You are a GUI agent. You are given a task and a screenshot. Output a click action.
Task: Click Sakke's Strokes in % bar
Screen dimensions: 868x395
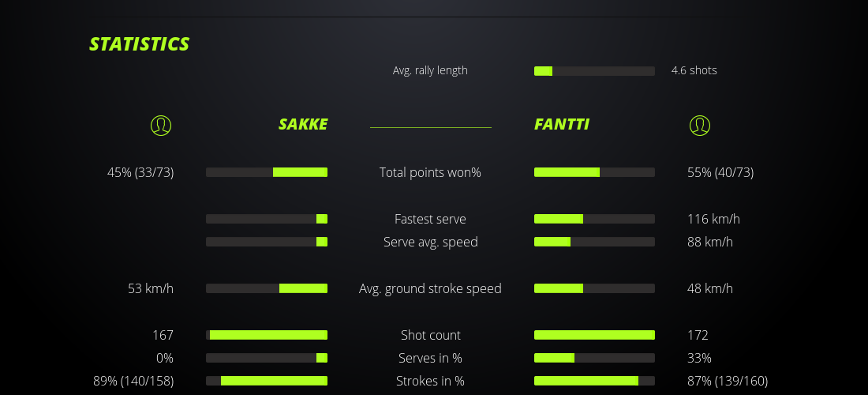(x=267, y=381)
